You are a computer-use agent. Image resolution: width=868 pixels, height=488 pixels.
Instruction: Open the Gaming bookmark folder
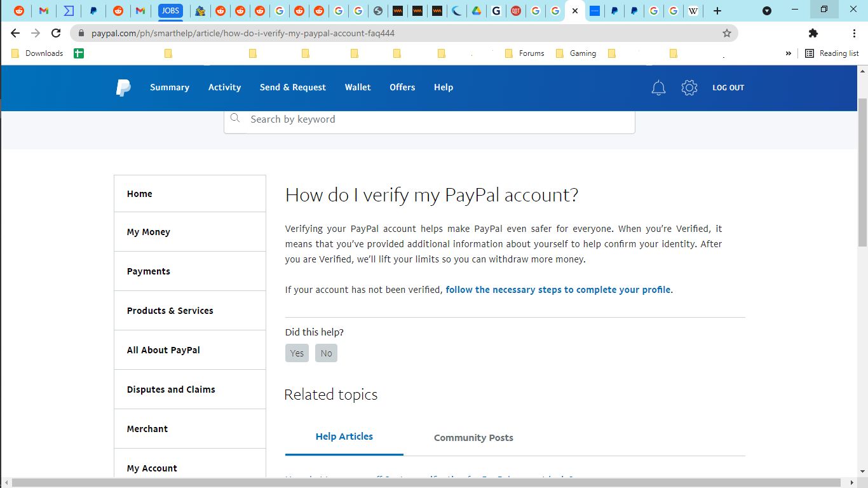(576, 53)
